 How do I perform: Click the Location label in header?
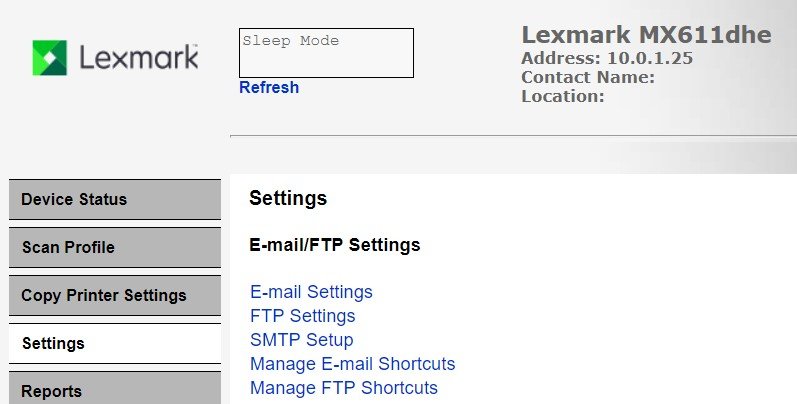(563, 96)
